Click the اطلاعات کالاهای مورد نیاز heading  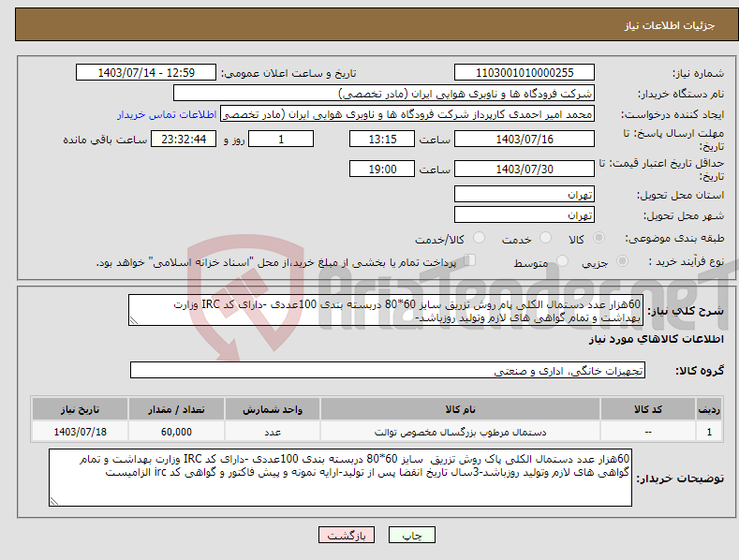point(656,339)
